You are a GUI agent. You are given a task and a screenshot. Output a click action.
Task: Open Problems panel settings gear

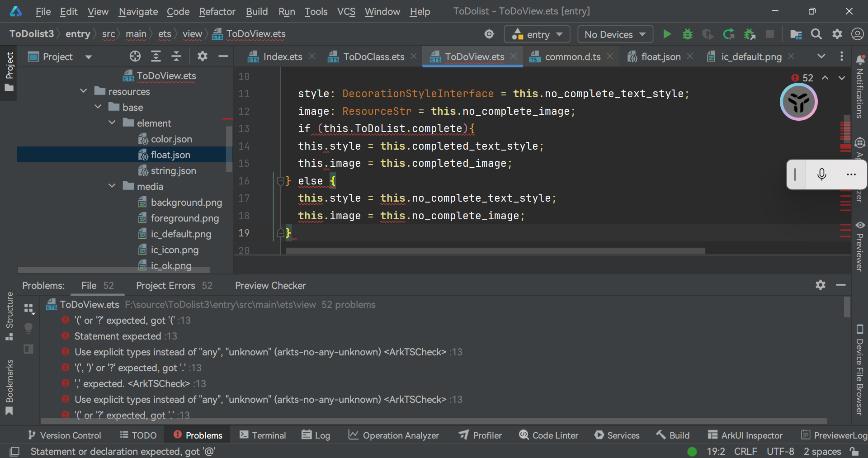pos(820,285)
